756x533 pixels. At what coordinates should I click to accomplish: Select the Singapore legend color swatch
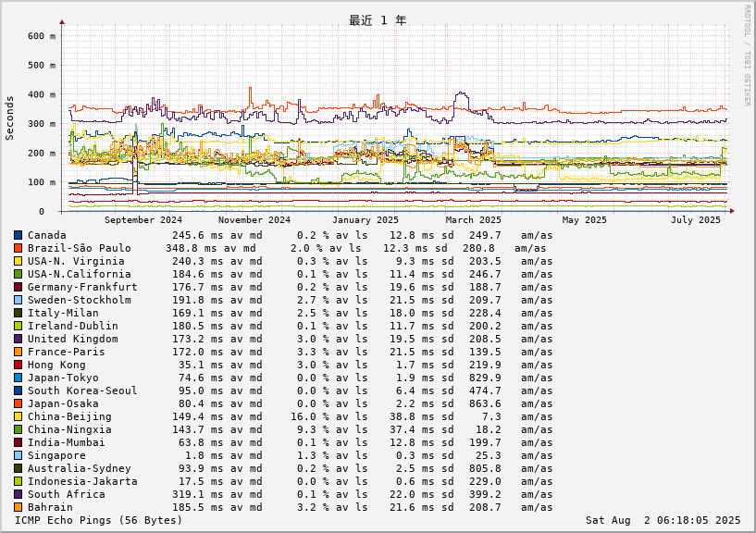click(18, 456)
